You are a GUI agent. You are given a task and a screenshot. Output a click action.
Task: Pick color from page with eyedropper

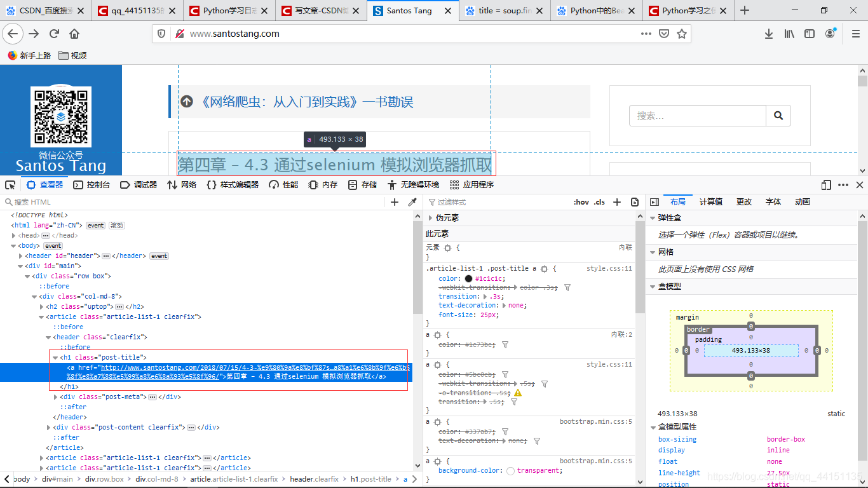(x=412, y=202)
